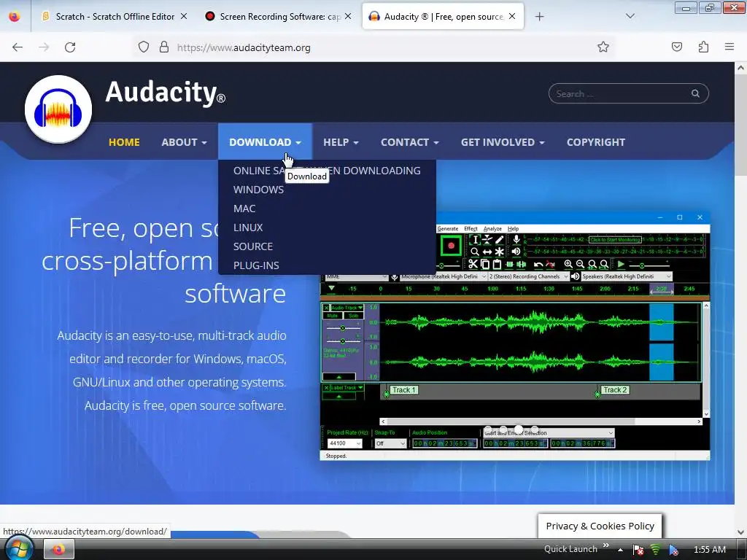Choose LINUX from the Download submenu

248,227
